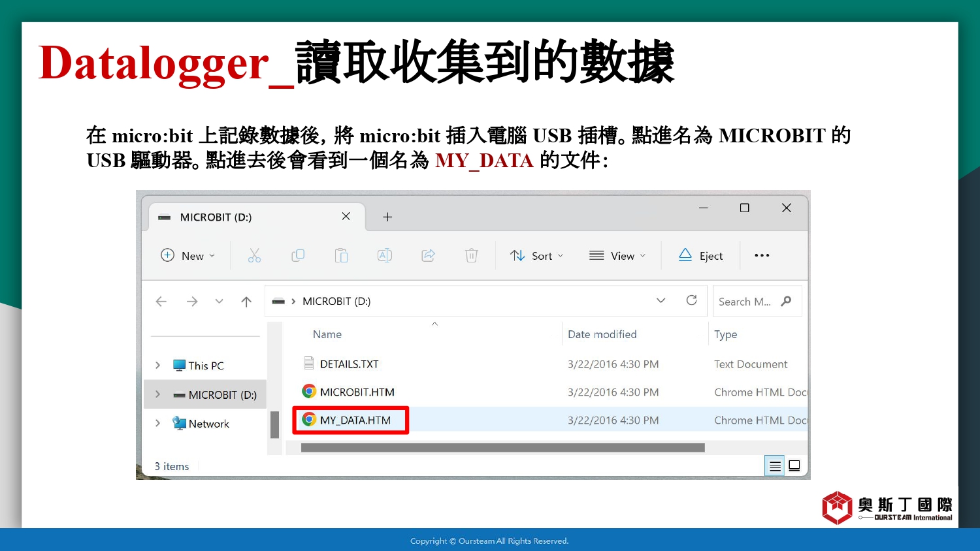Click the Delete trash icon

click(472, 256)
